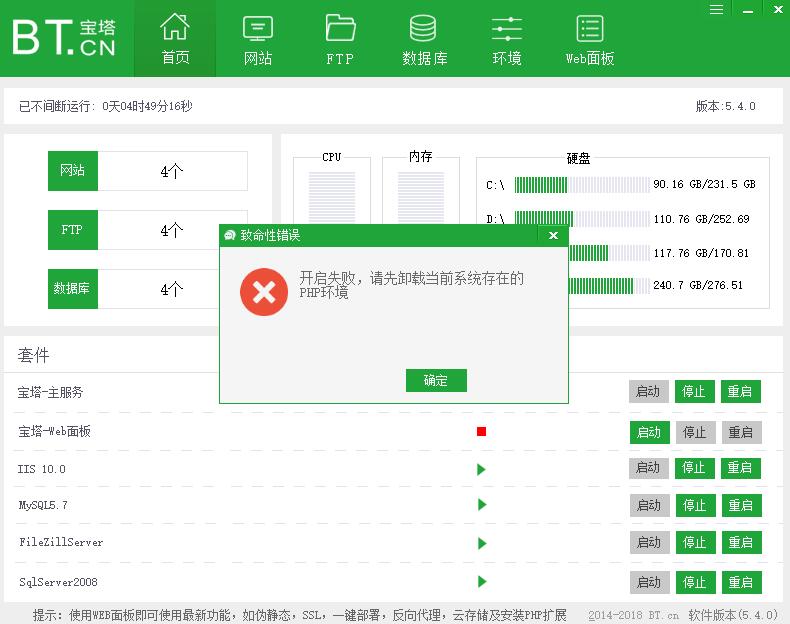This screenshot has height=624, width=790.
Task: Click the CPU usage gauge
Action: pyautogui.click(x=332, y=196)
